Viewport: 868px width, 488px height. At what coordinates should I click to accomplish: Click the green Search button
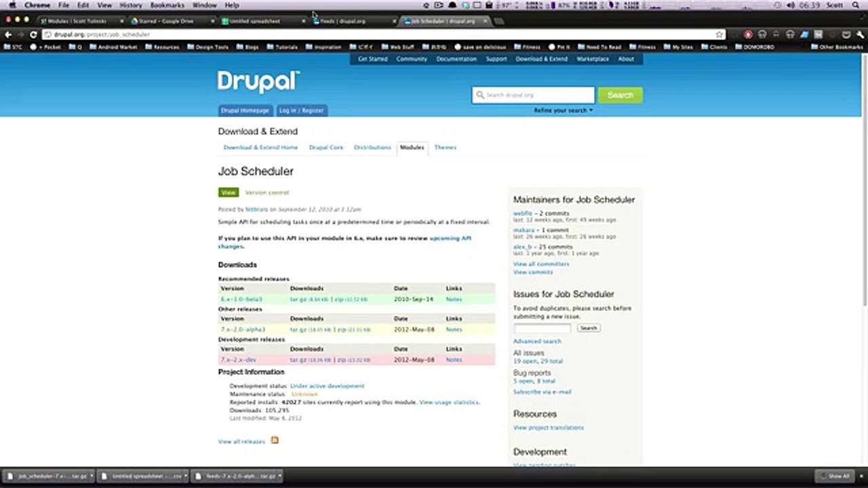[620, 95]
